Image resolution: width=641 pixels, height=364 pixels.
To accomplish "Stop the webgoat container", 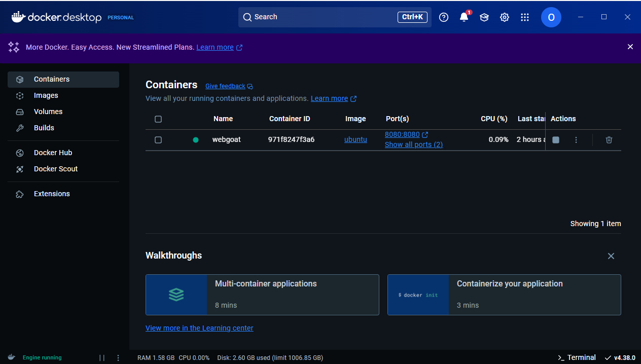I will coord(556,140).
